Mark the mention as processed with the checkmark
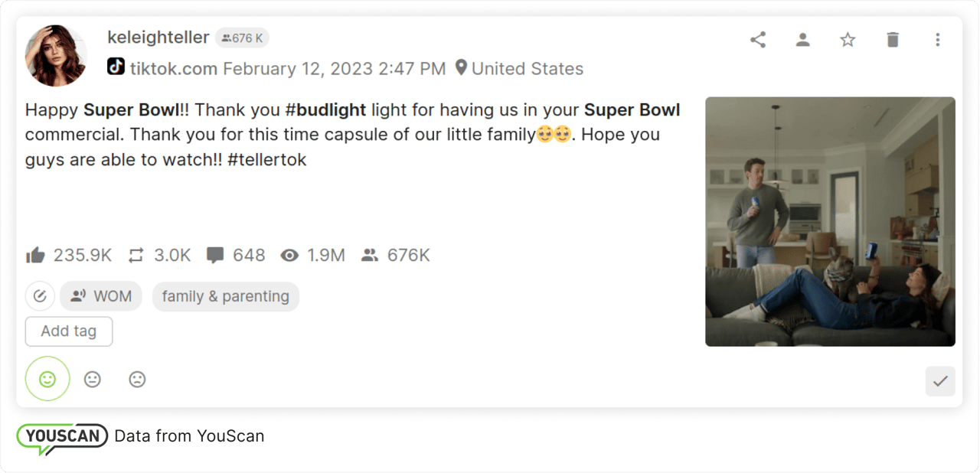980x473 pixels. click(x=940, y=381)
